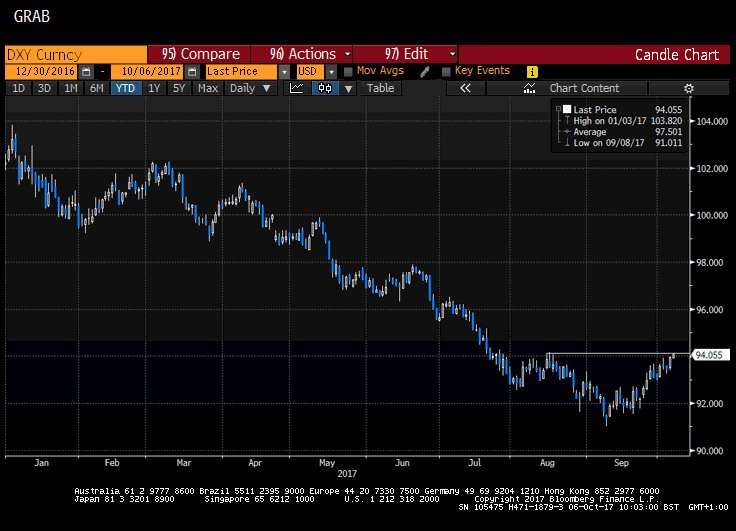This screenshot has width=736, height=531.
Task: Click the 2017 year axis label
Action: coord(347,474)
